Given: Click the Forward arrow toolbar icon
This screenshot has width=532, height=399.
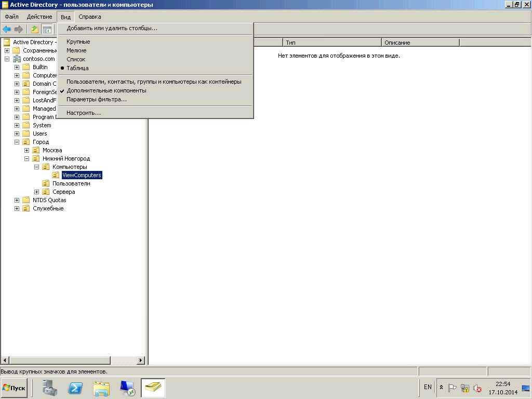Looking at the screenshot, I should pyautogui.click(x=19, y=30).
